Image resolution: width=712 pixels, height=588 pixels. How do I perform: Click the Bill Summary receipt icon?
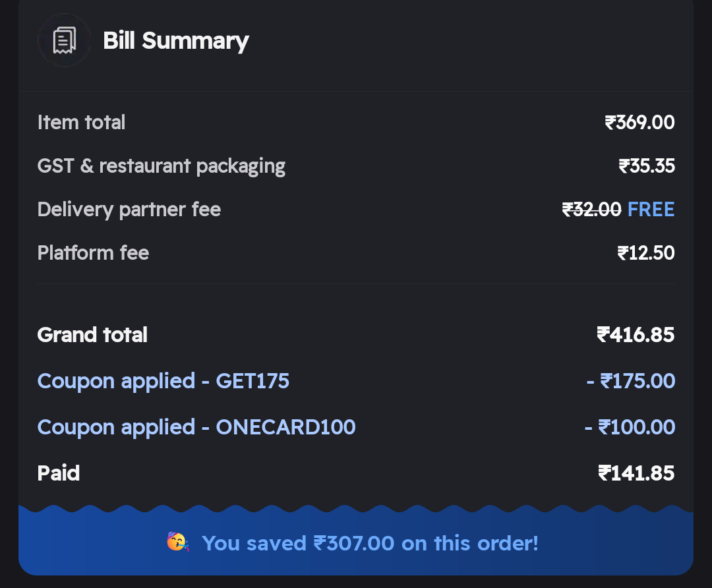click(64, 41)
